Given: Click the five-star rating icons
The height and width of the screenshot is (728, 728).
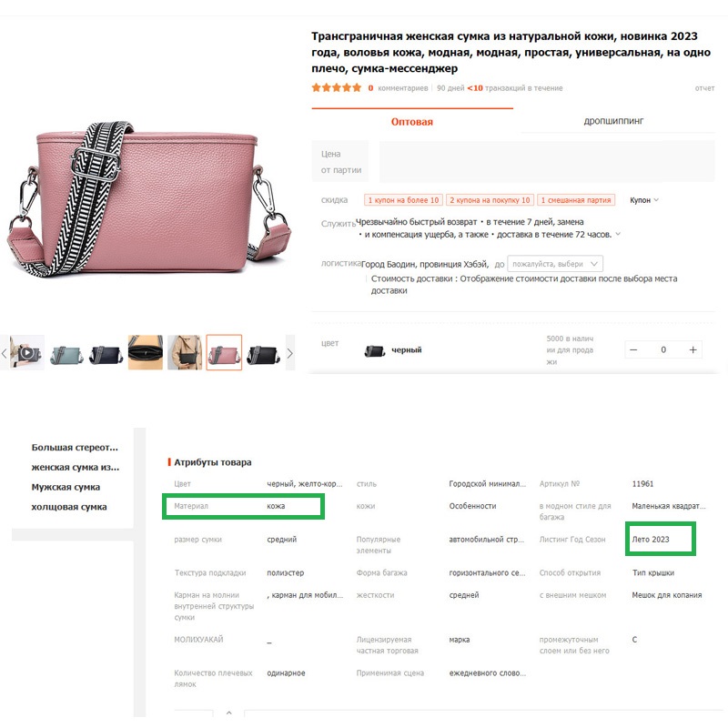Looking at the screenshot, I should pos(337,87).
